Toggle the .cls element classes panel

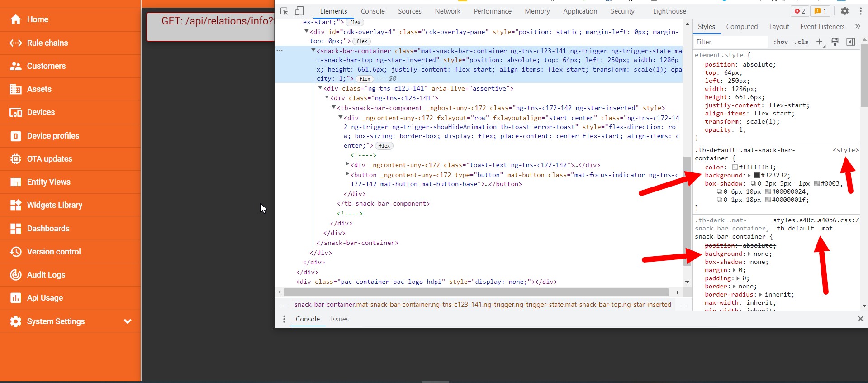tap(802, 42)
